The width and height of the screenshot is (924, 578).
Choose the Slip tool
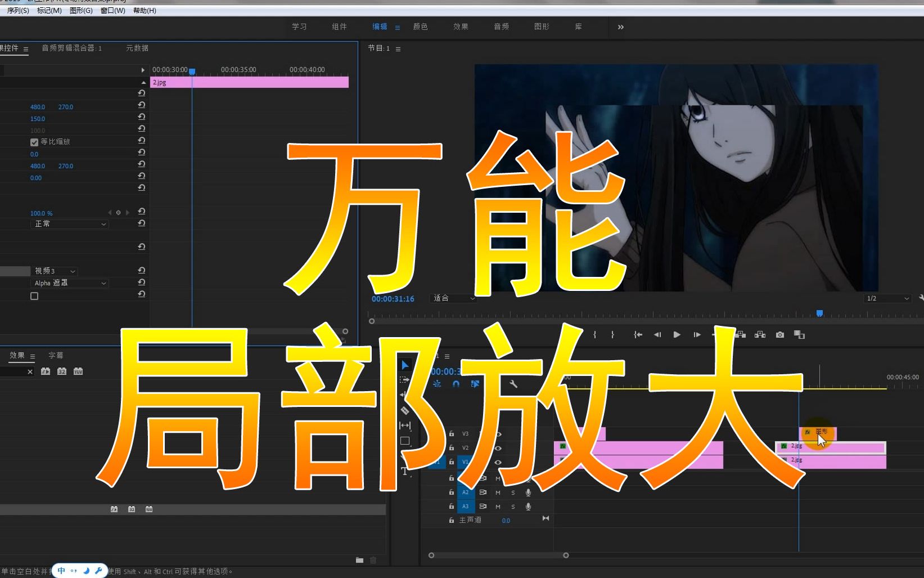pos(405,425)
